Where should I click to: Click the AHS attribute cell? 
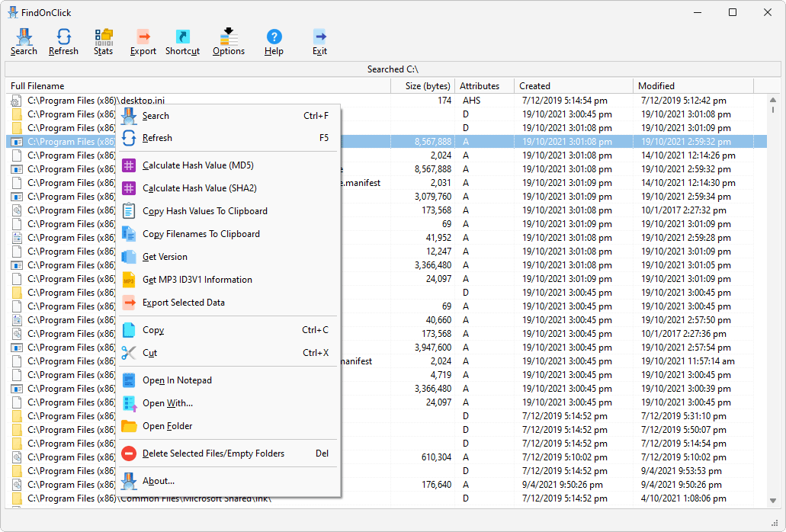point(472,101)
